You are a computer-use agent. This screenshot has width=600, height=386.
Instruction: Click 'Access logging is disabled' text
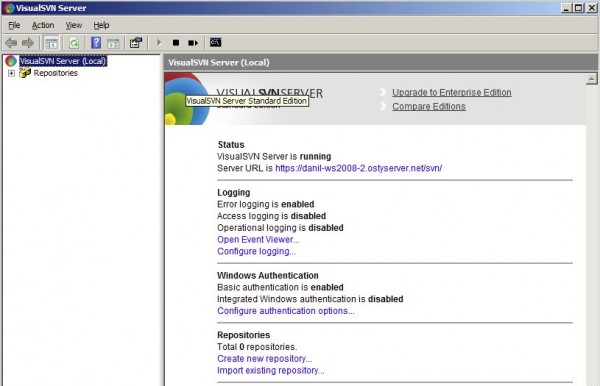click(271, 216)
